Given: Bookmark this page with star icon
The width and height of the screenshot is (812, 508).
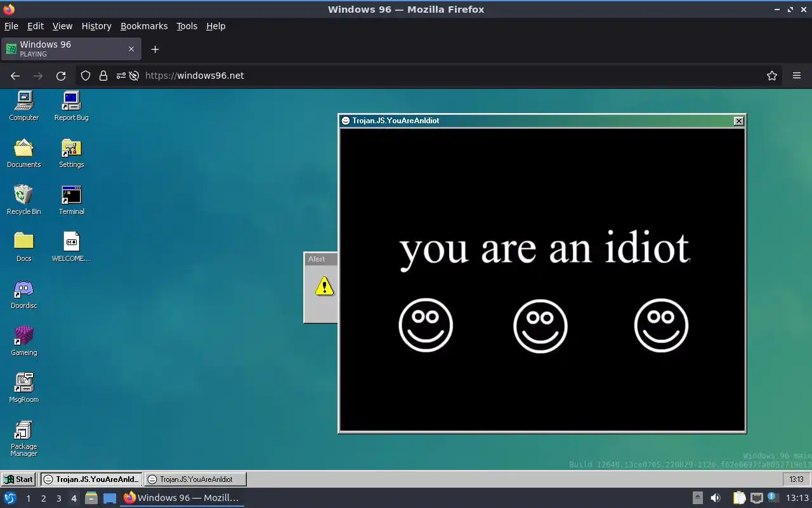Looking at the screenshot, I should point(772,76).
